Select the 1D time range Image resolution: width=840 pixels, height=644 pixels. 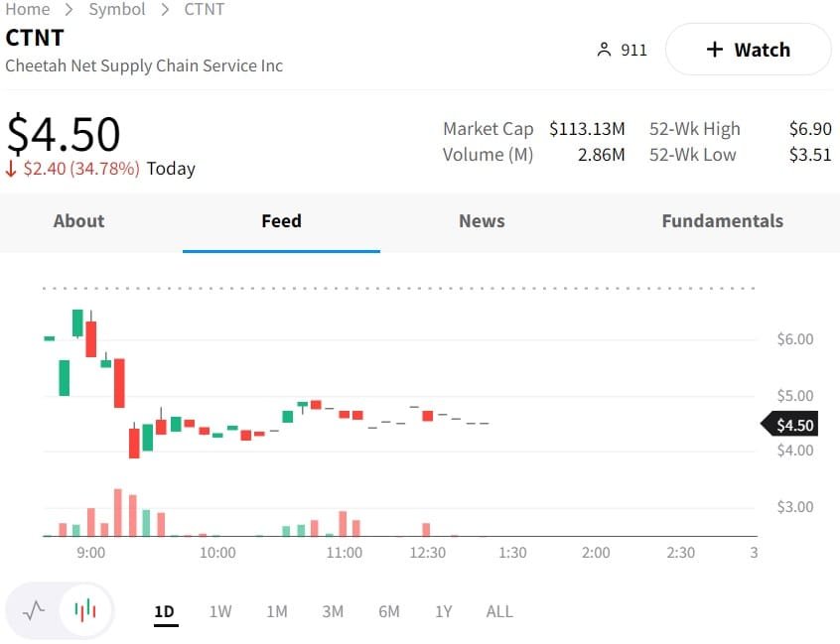click(x=165, y=611)
